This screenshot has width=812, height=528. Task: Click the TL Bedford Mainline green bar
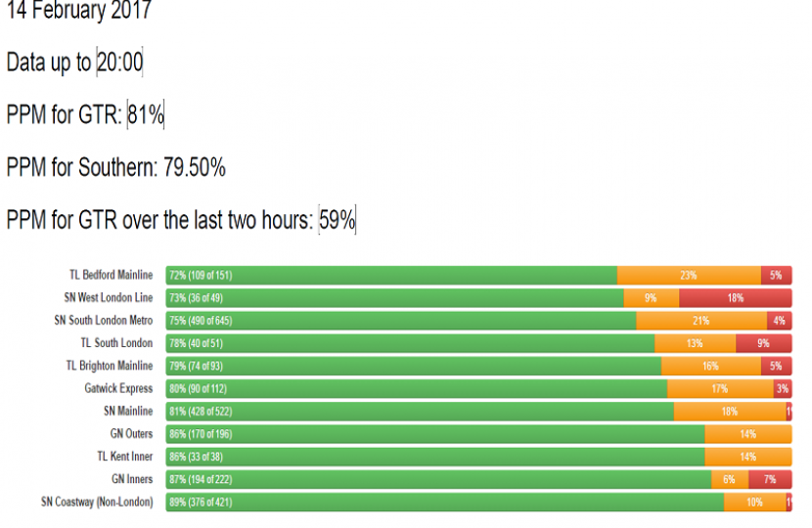tap(391, 276)
